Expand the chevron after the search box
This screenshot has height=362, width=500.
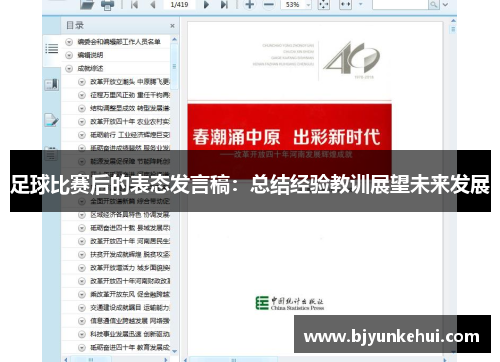tap(445, 5)
